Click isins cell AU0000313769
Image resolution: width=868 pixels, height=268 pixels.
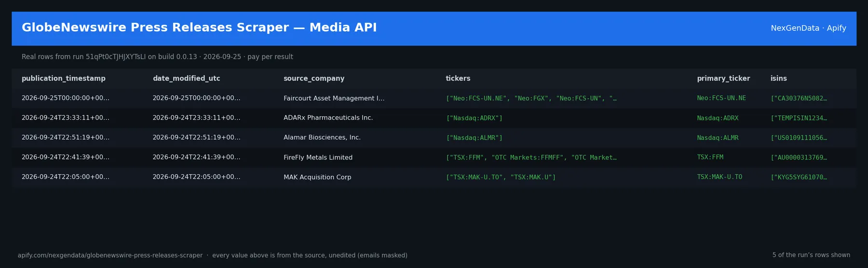tap(799, 158)
